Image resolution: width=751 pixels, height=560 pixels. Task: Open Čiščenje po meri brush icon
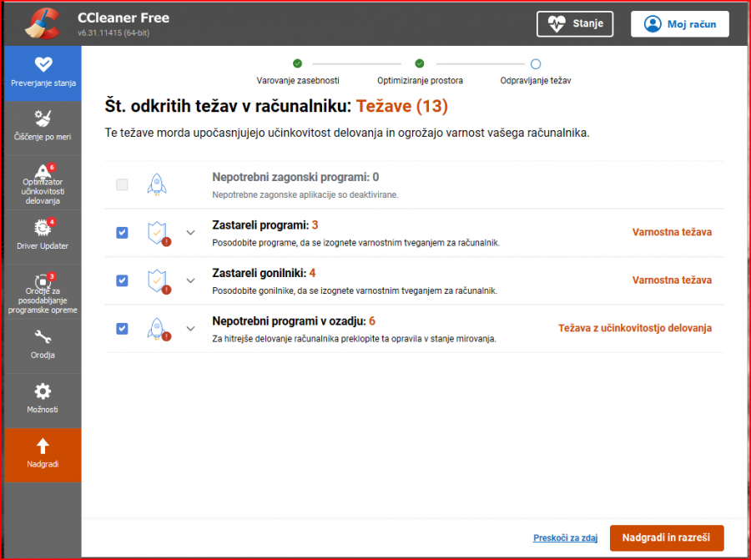(x=43, y=119)
